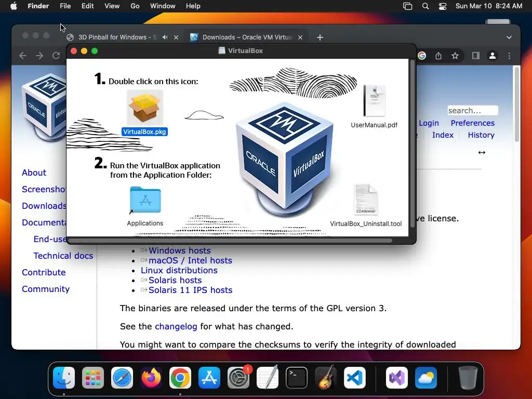This screenshot has width=532, height=399.
Task: Open GarageBand from the Dock
Action: point(326,378)
